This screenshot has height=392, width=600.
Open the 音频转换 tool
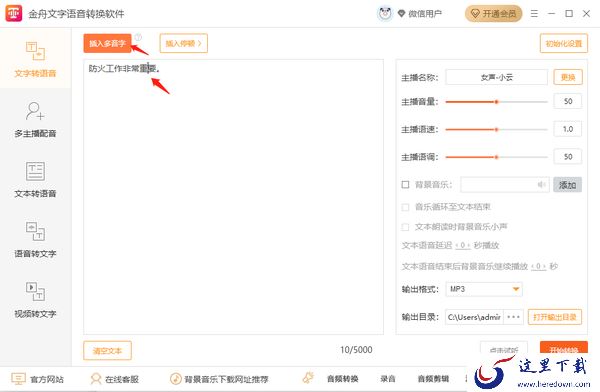342,379
